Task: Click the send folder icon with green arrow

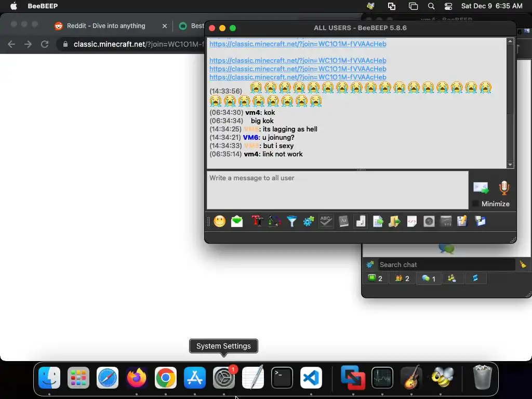Action: [x=395, y=221]
